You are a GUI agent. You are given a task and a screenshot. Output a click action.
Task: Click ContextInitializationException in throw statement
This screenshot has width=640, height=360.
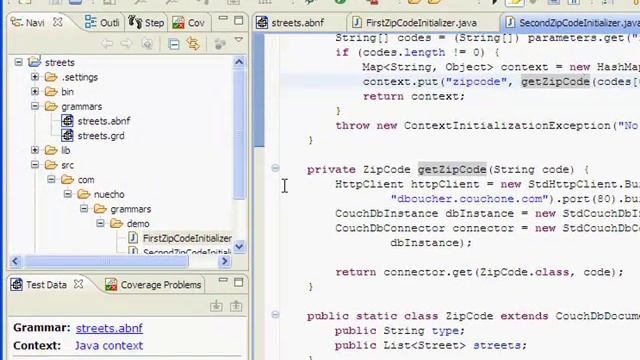(x=508, y=126)
